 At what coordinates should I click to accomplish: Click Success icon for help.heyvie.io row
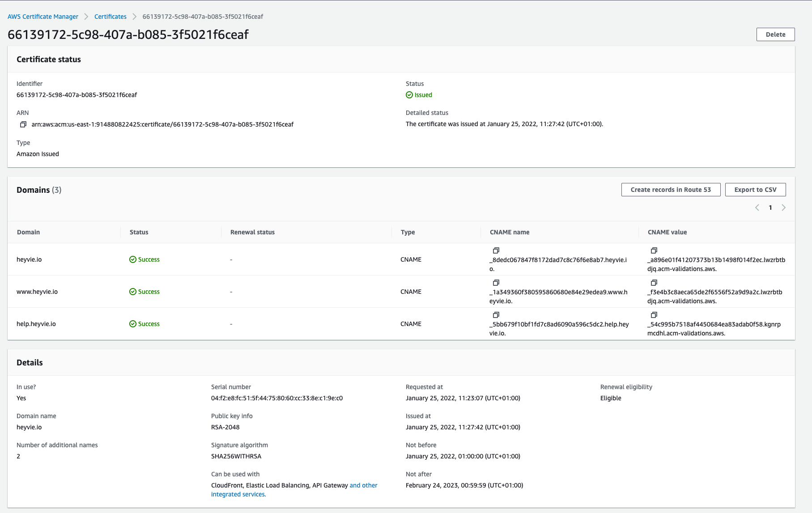coord(133,324)
